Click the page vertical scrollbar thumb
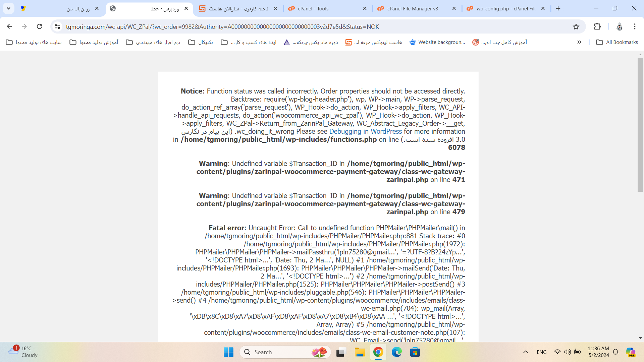Image resolution: width=644 pixels, height=362 pixels. click(640, 124)
